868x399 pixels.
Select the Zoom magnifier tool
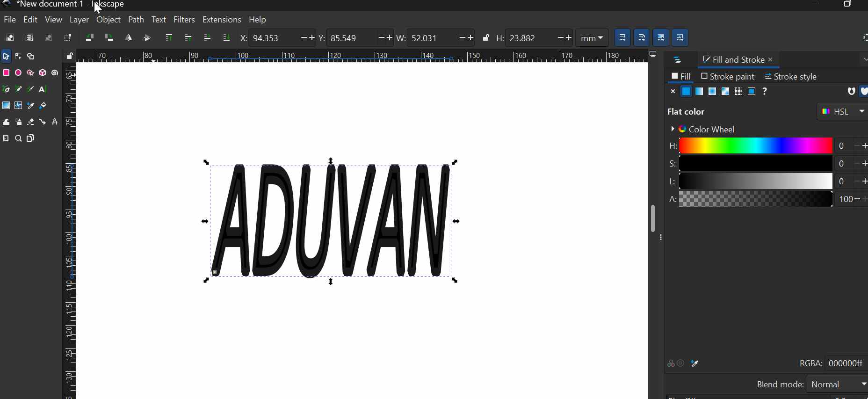click(18, 138)
